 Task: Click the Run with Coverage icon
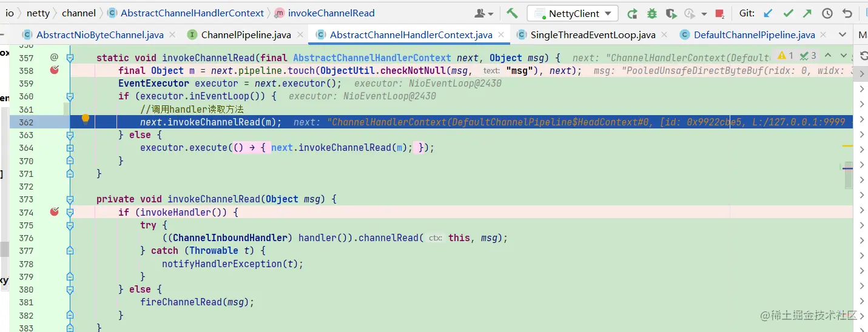pyautogui.click(x=670, y=13)
